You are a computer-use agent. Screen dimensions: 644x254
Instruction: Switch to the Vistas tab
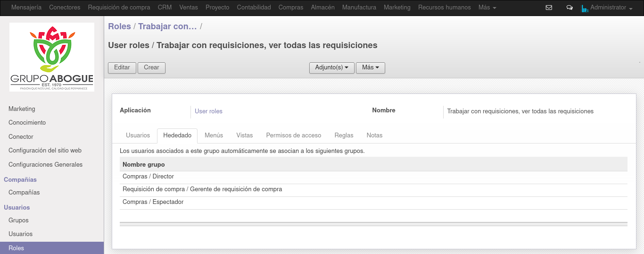(x=245, y=135)
